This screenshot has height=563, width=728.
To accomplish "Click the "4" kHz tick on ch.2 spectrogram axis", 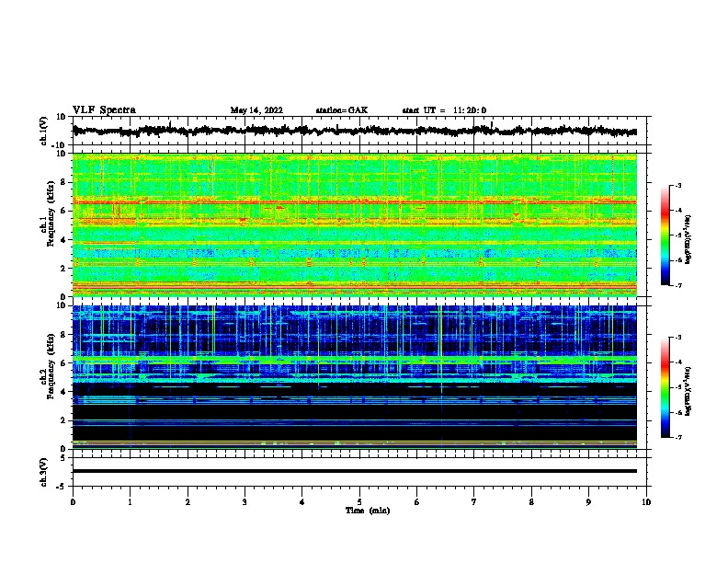I will pos(63,392).
